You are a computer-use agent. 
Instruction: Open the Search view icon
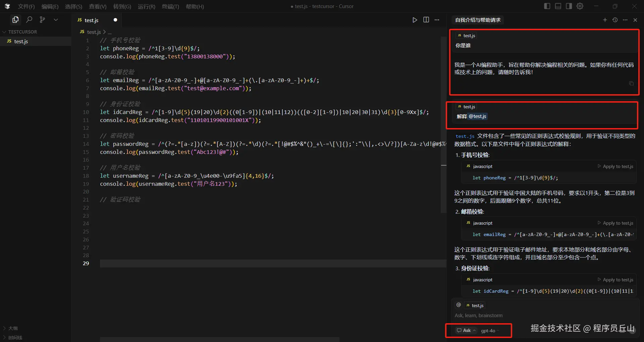29,20
